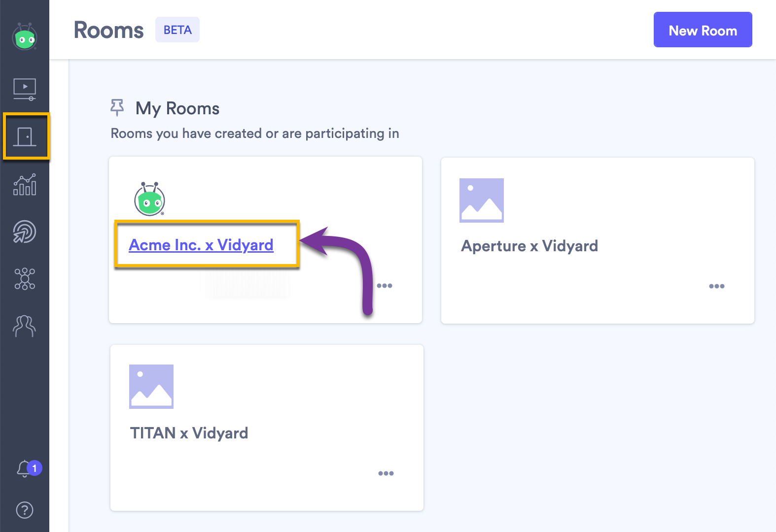Open the TITAN x Vidyard room title

189,433
